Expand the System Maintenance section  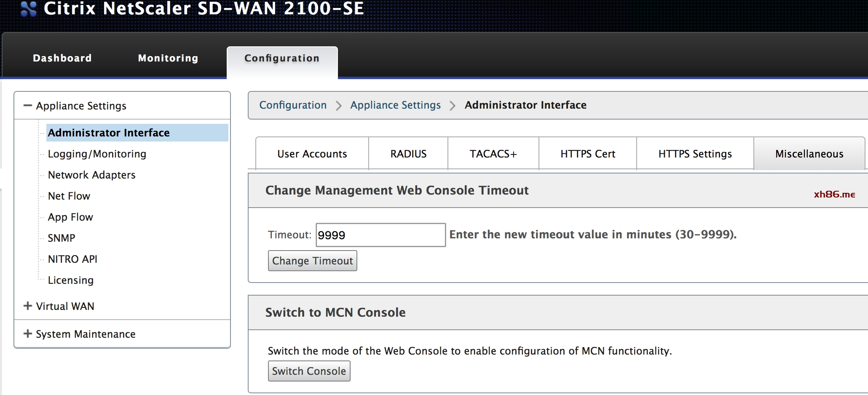tap(28, 334)
